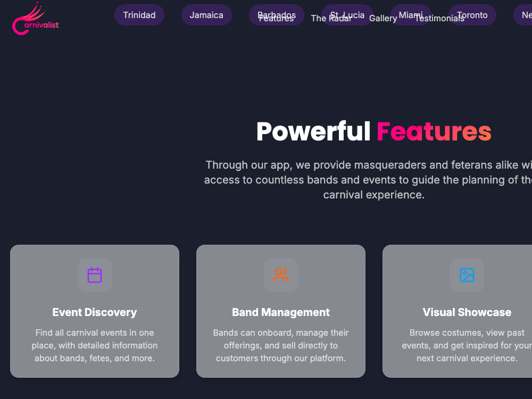Click the Visual Showcase card title
532x399 pixels.
tap(467, 312)
